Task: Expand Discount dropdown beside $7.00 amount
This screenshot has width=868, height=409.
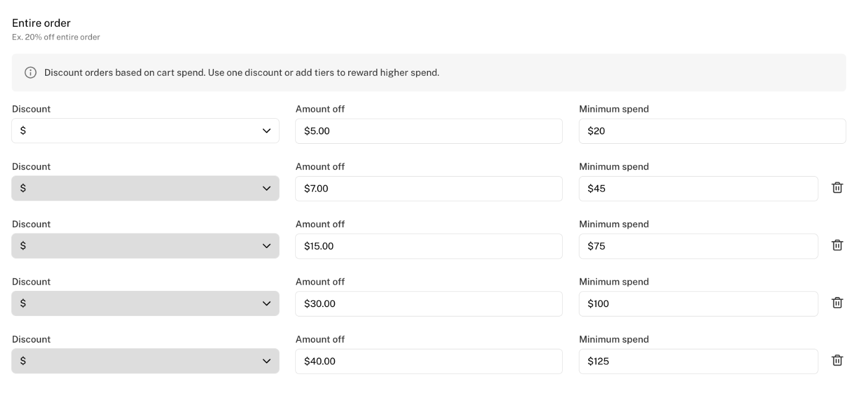Action: [x=145, y=188]
